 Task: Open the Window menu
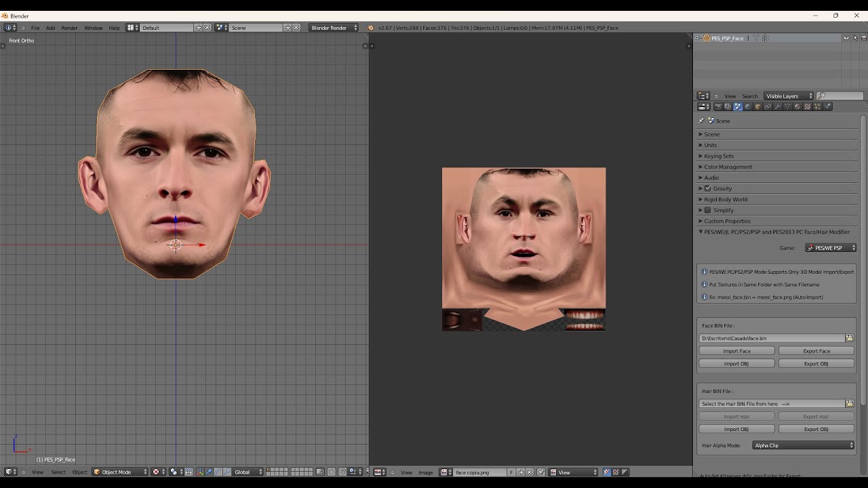click(93, 28)
